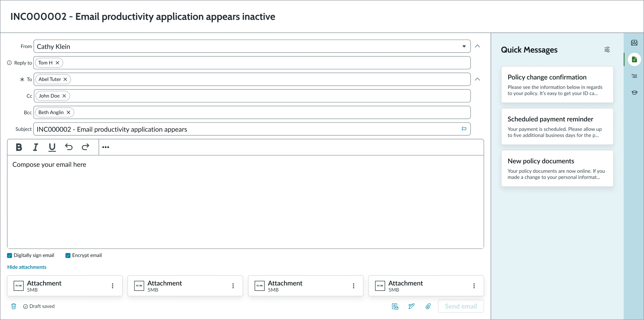Open the learning panel via graduation cap icon
The height and width of the screenshot is (320, 644).
tap(634, 92)
